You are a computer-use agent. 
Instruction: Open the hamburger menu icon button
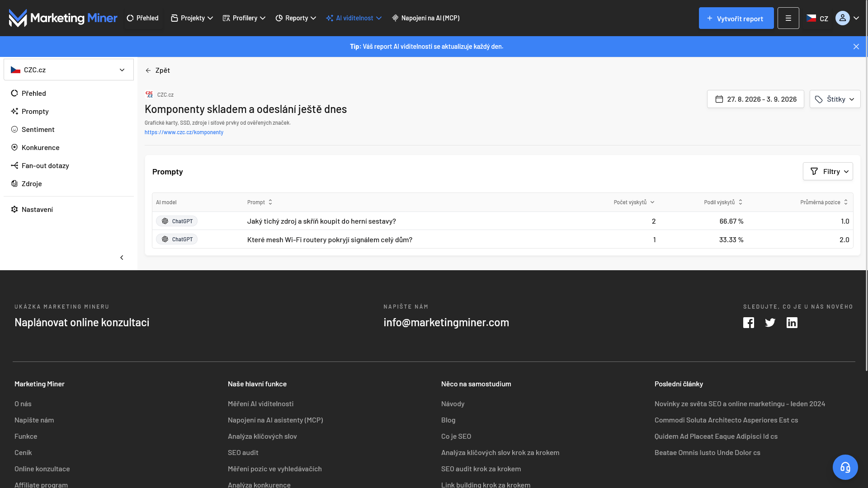point(788,18)
